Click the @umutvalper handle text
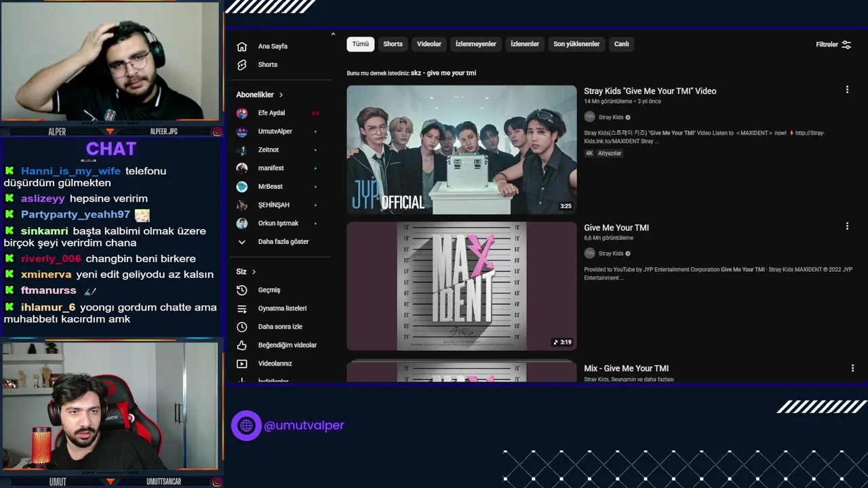868x488 pixels. pyautogui.click(x=304, y=426)
